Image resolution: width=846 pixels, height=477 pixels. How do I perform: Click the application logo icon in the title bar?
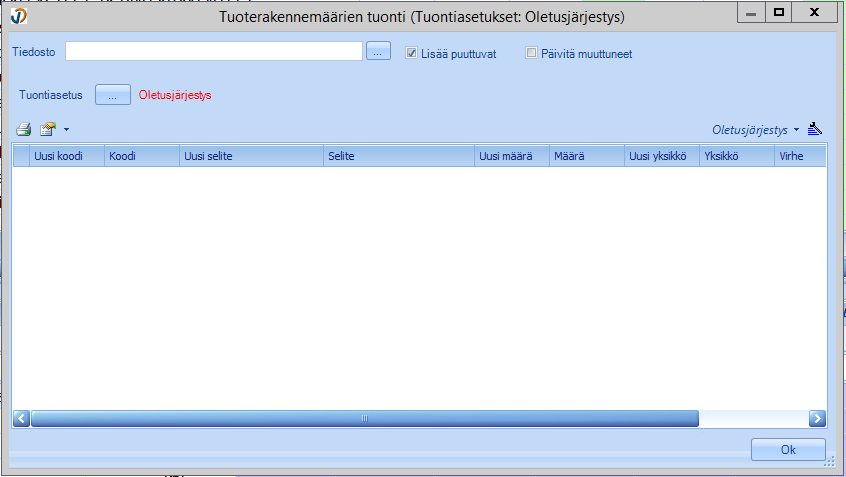pos(19,16)
